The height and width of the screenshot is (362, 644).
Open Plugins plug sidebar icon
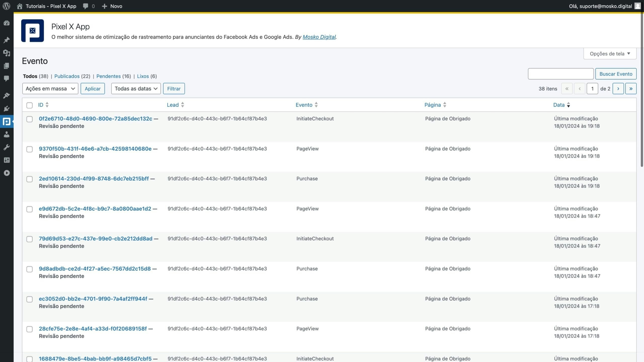click(7, 109)
